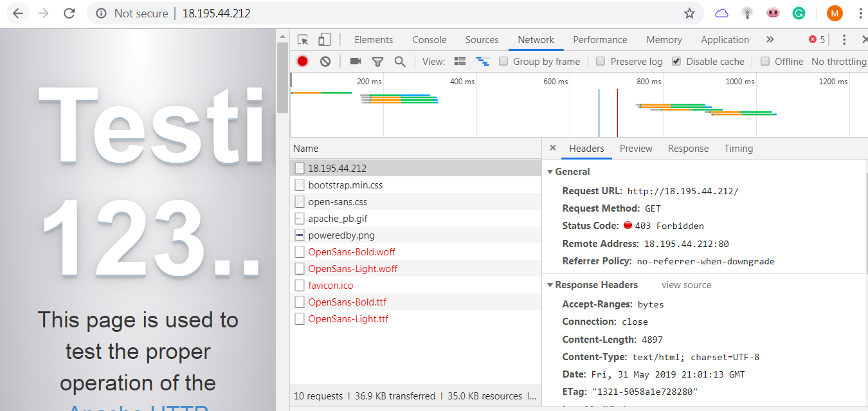Click the capture screenshots camera icon
The width and height of the screenshot is (868, 411).
coord(355,62)
